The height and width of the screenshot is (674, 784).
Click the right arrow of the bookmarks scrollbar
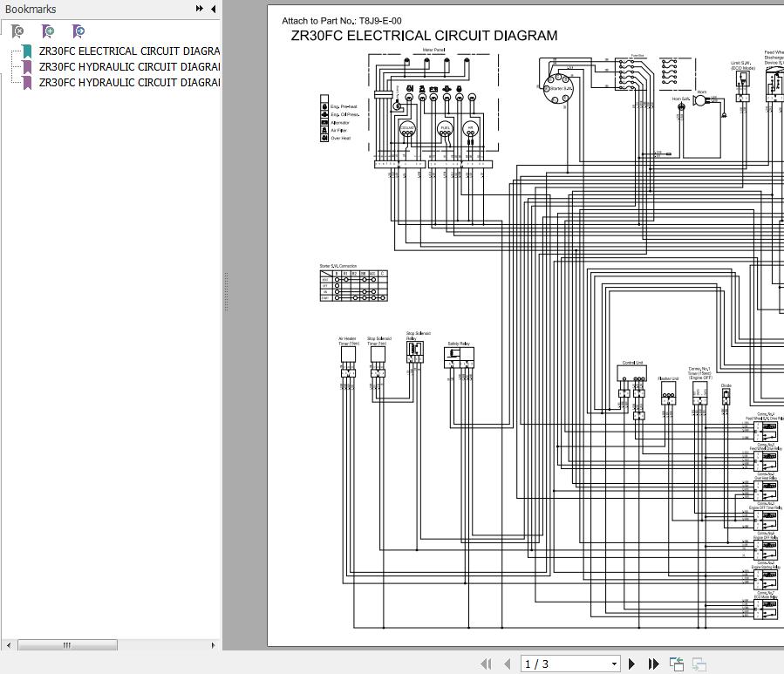213,645
